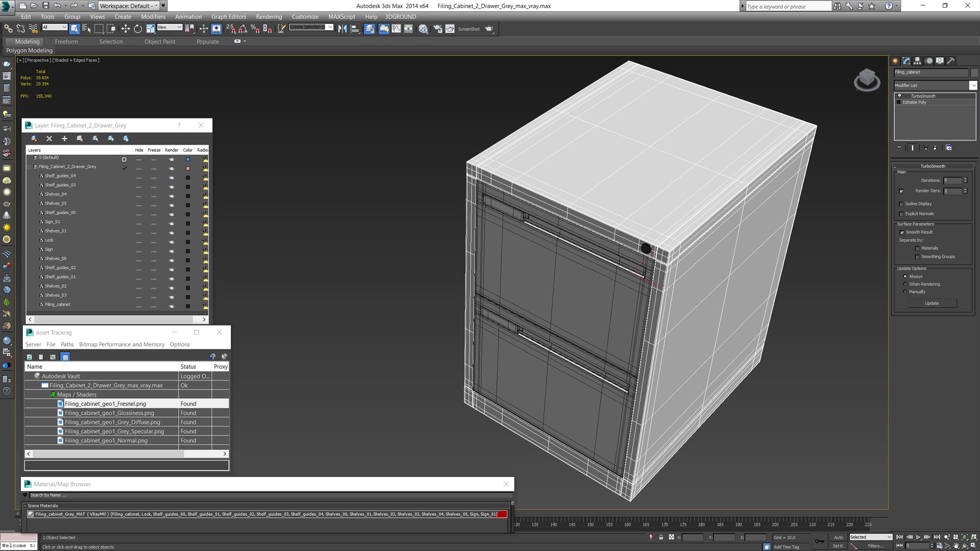This screenshot has height=551, width=980.
Task: Open the Motion command panel tab
Action: (x=929, y=61)
